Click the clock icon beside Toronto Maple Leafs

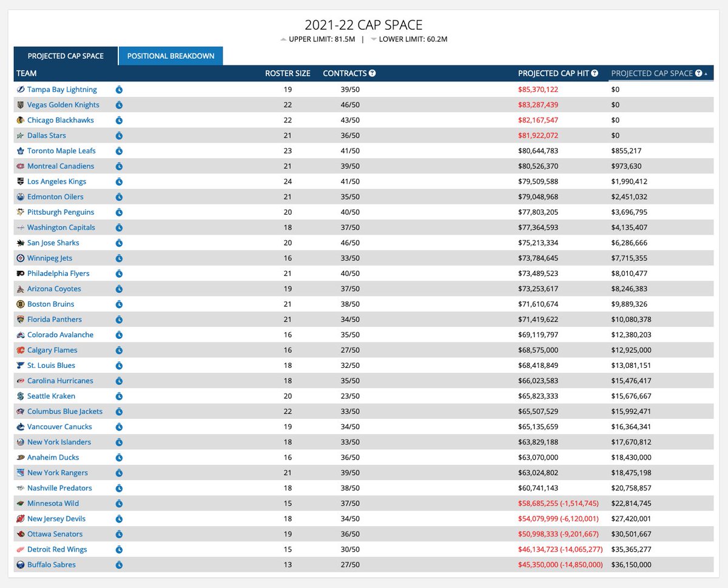tap(119, 151)
